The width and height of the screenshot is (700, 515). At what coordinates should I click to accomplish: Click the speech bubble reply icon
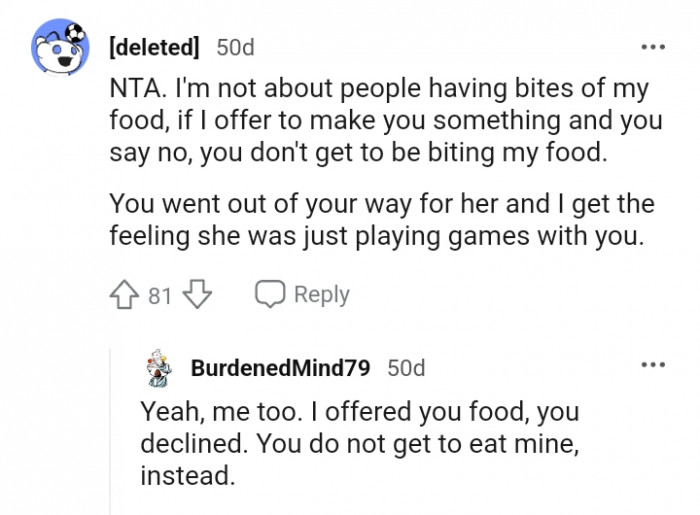click(270, 295)
